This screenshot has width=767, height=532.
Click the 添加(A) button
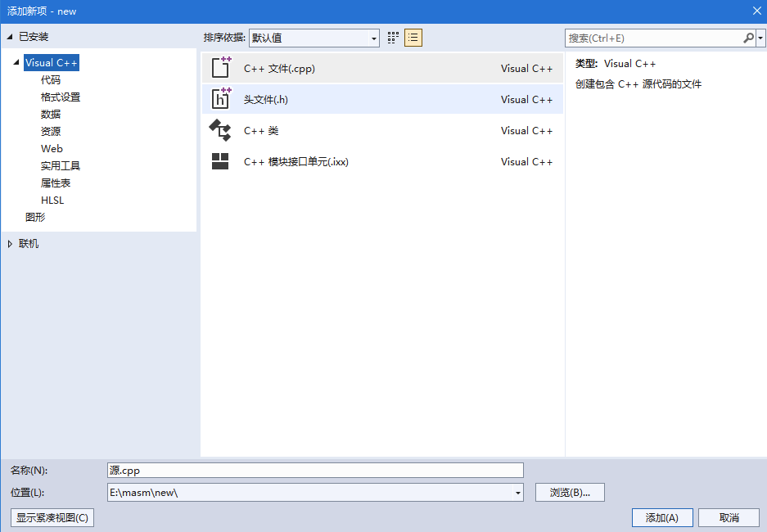click(662, 518)
